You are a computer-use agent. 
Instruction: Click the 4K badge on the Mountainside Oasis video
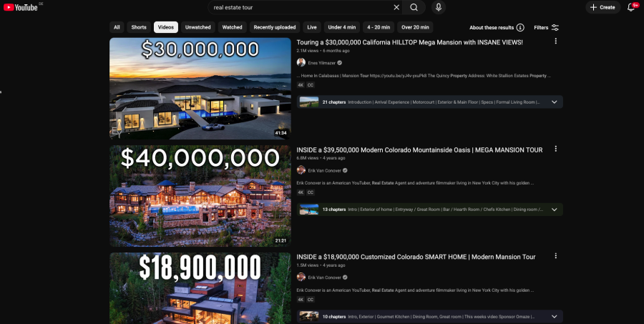tap(301, 192)
